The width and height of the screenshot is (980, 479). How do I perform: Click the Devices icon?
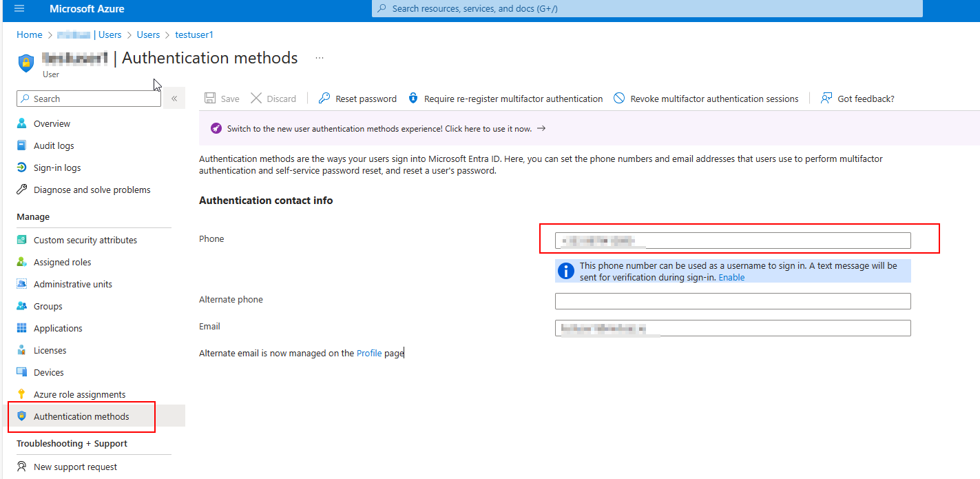(x=21, y=372)
